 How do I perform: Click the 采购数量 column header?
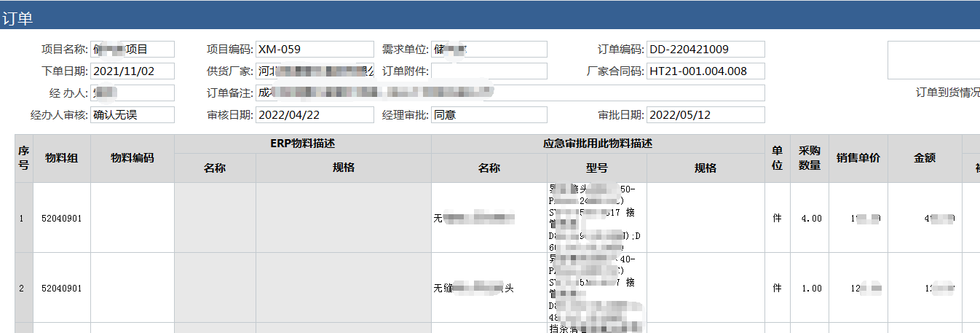coord(809,158)
